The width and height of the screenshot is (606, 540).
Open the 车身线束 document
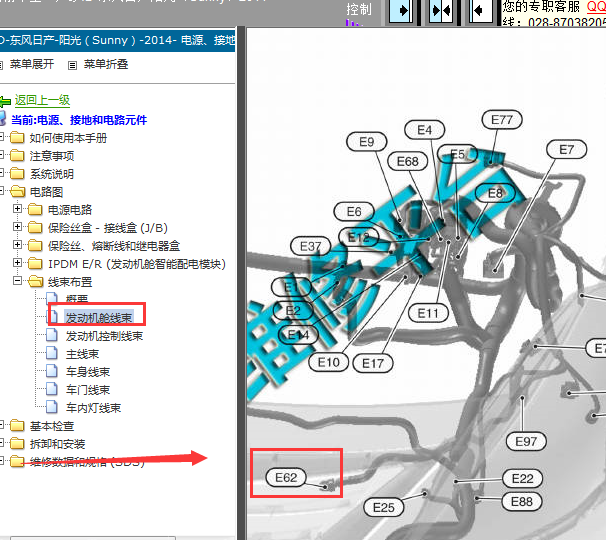pyautogui.click(x=88, y=372)
